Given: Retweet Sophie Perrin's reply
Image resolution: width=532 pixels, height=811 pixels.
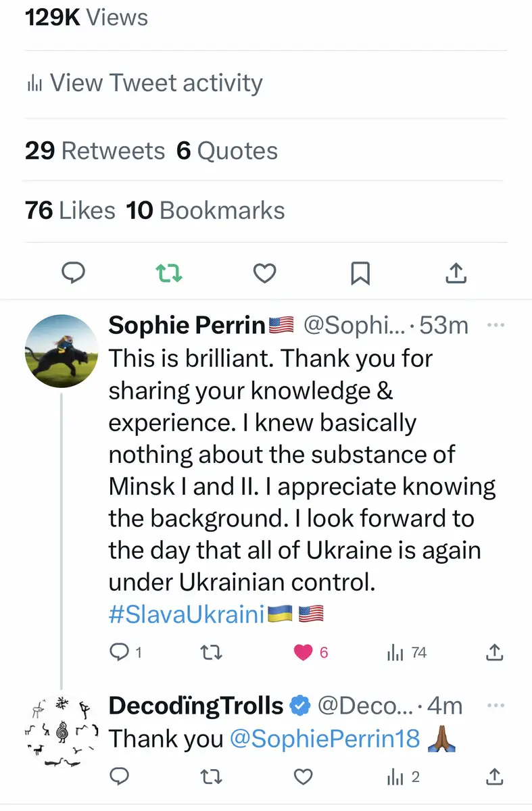Looking at the screenshot, I should [212, 652].
